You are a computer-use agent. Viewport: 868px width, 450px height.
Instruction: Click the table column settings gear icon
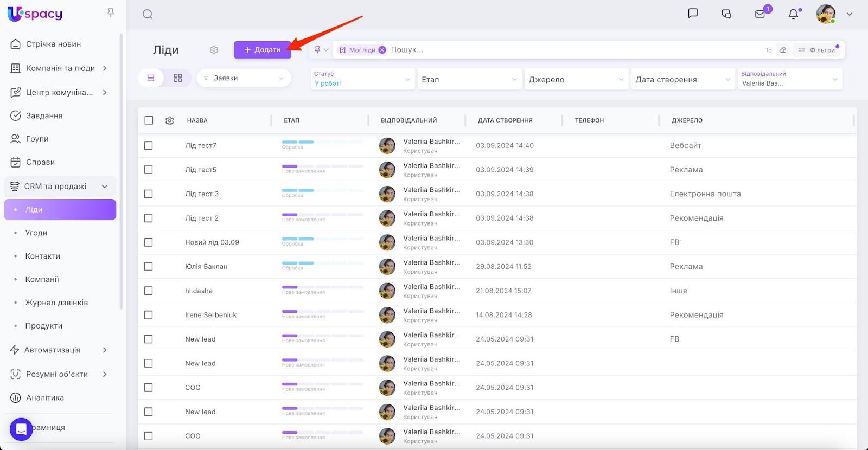click(170, 120)
